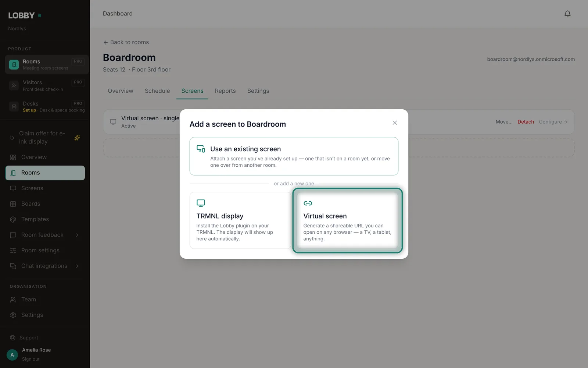
Task: Click the Chat integrations icon
Action: coord(13,266)
